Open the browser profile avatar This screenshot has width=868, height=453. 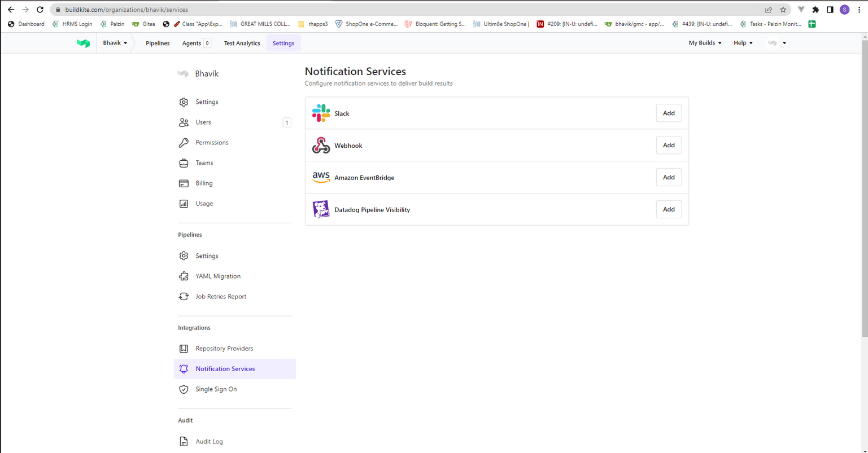pos(844,10)
